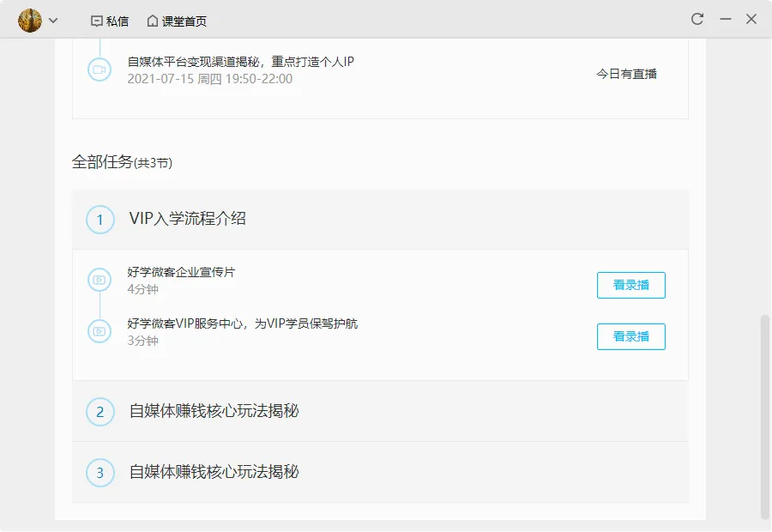Click the lesson time 2021-07-15 周四 19:50-22:00
The image size is (772, 532).
pos(210,79)
